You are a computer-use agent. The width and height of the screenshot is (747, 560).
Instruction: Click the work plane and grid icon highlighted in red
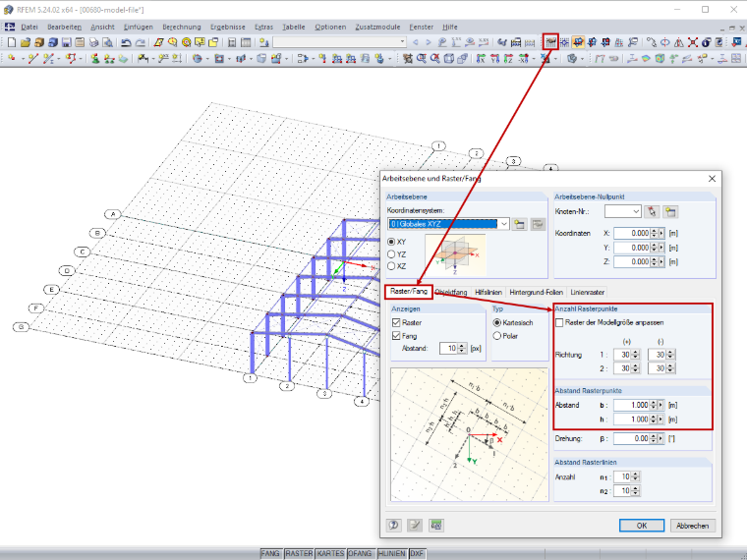pos(550,42)
